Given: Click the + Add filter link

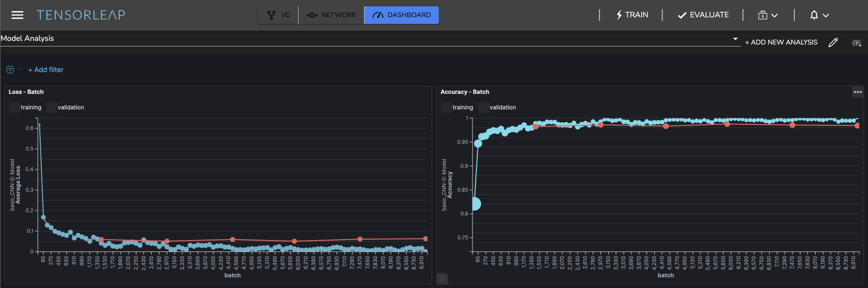Looking at the screenshot, I should pyautogui.click(x=46, y=70).
